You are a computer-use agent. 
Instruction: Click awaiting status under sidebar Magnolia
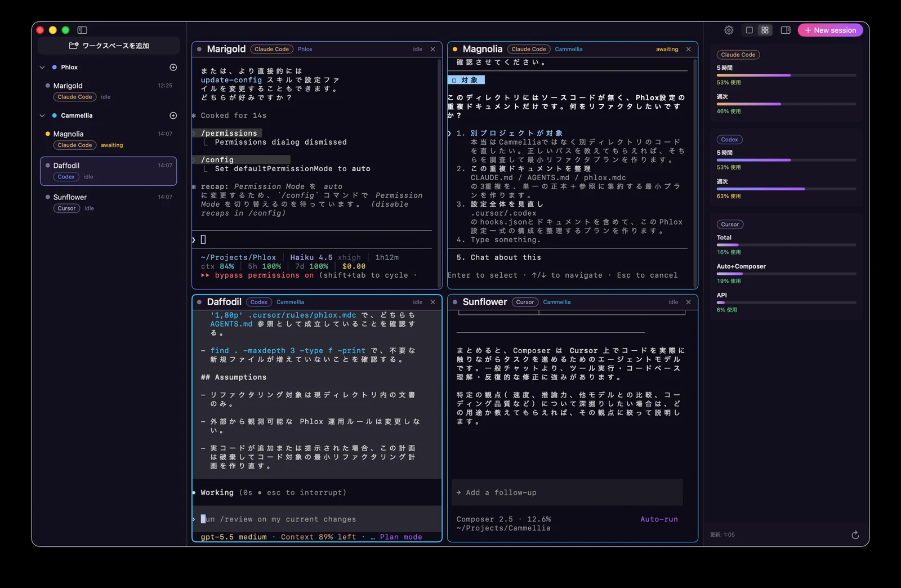point(112,145)
